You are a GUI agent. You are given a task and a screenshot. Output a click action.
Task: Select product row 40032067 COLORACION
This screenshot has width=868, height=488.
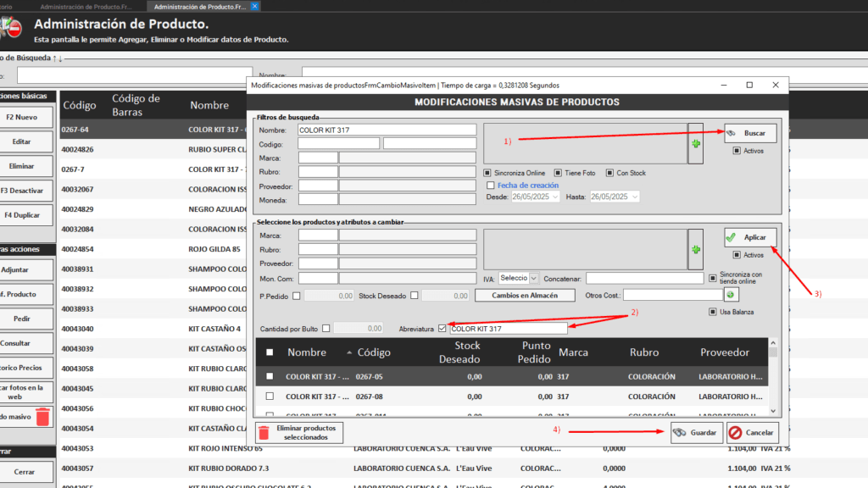153,189
